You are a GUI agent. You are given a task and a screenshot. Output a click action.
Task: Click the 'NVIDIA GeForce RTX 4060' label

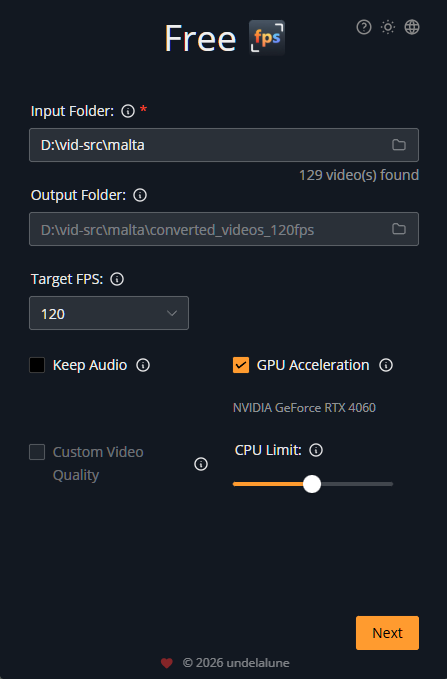pos(304,408)
